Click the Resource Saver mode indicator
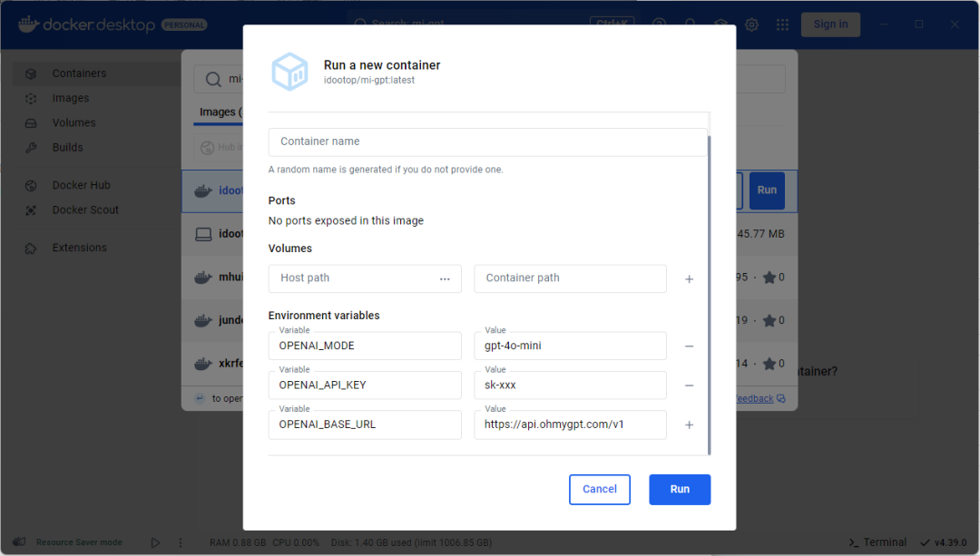Image resolution: width=980 pixels, height=556 pixels. [79, 542]
